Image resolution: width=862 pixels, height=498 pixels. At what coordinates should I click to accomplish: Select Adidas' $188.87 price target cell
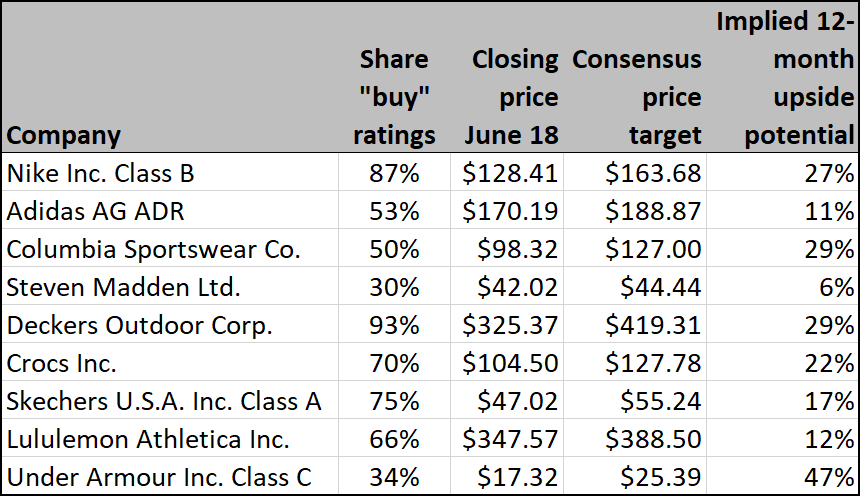coord(653,212)
